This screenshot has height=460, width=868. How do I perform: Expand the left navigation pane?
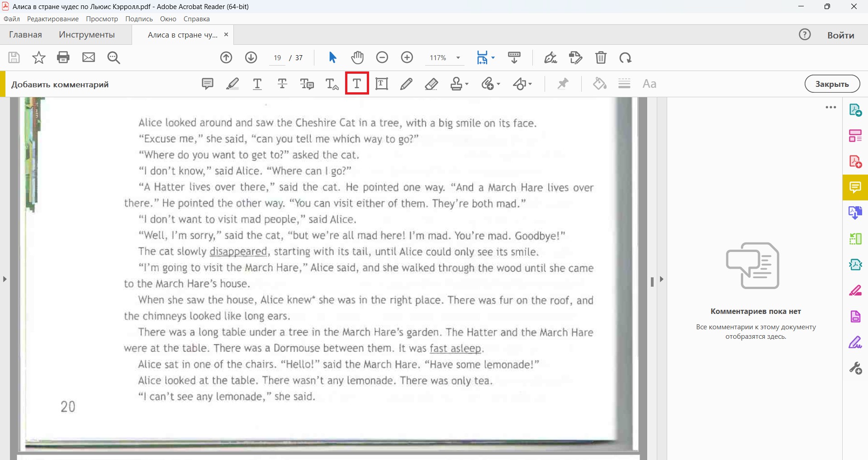[x=5, y=279]
